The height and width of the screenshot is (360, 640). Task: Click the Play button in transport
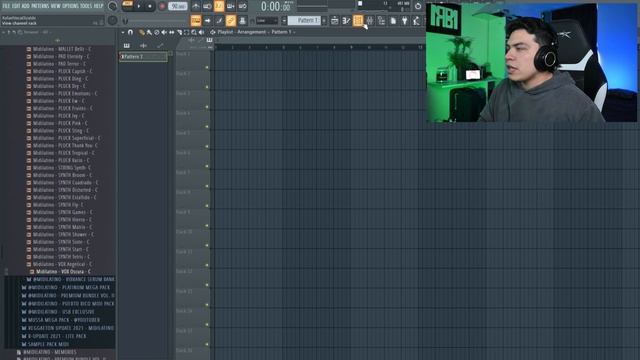[139, 6]
